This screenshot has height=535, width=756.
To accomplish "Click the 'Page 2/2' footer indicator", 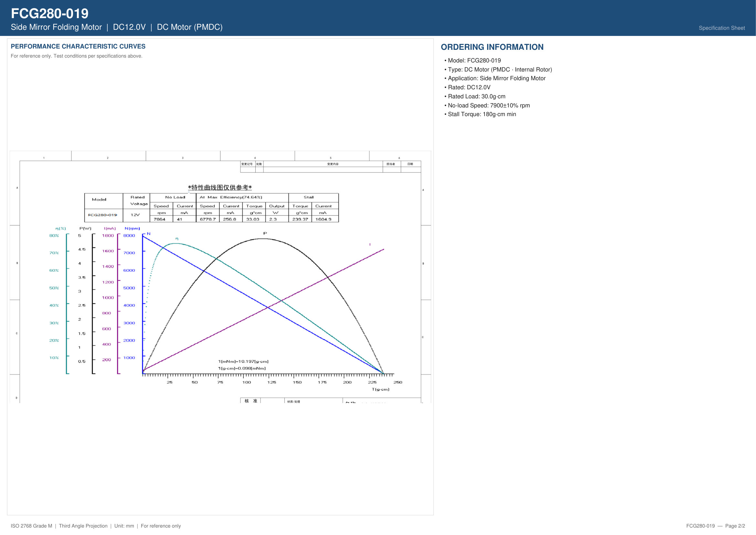I will coord(735,526).
